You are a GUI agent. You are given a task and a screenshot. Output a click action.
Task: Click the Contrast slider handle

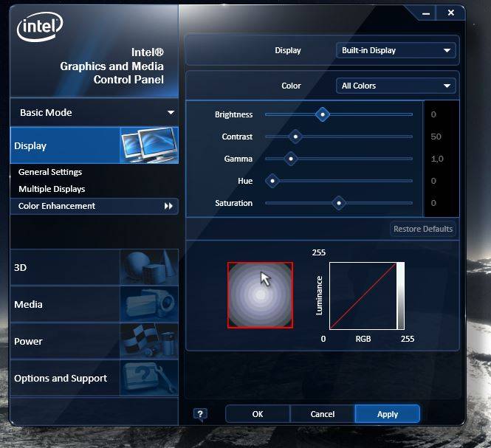(x=295, y=137)
